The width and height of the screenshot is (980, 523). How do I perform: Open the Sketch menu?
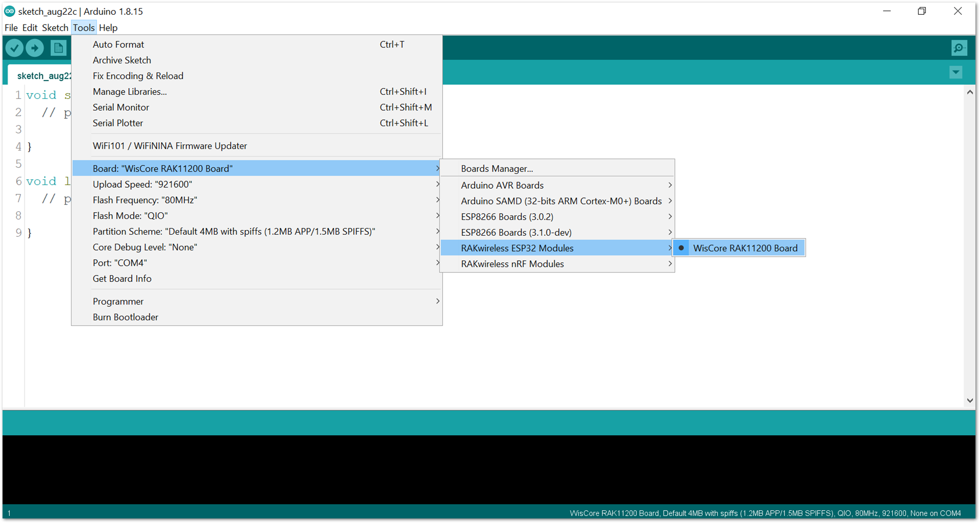pos(55,28)
